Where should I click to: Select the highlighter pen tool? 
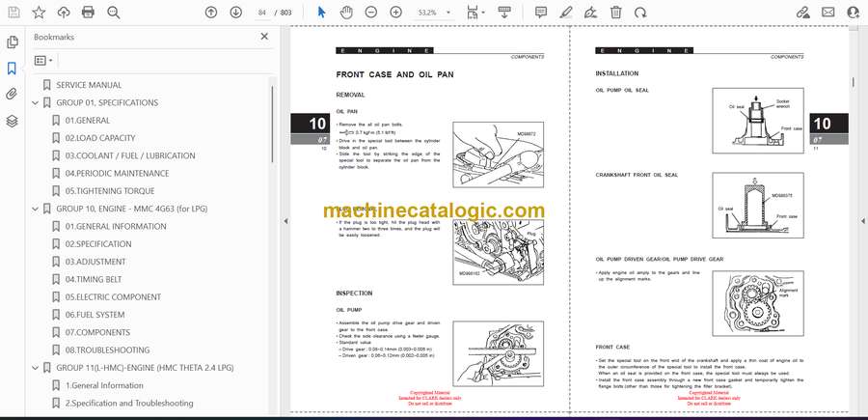566,13
